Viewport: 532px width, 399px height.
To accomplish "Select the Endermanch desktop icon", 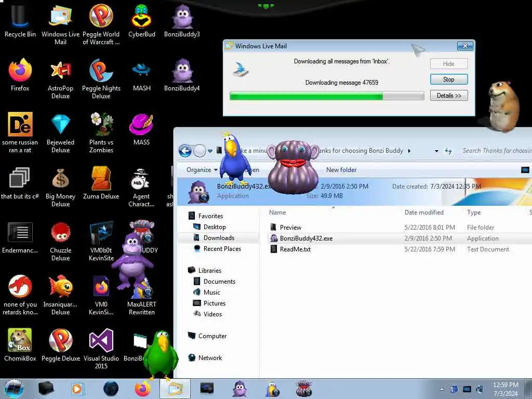I will [20, 237].
